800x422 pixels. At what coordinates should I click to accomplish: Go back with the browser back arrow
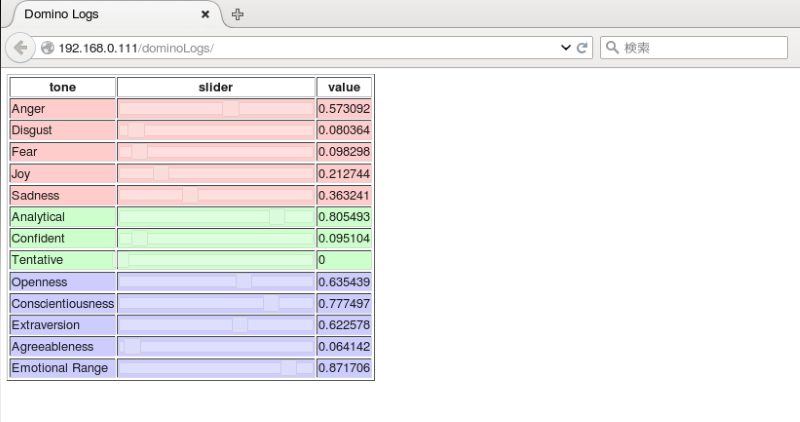pos(20,48)
